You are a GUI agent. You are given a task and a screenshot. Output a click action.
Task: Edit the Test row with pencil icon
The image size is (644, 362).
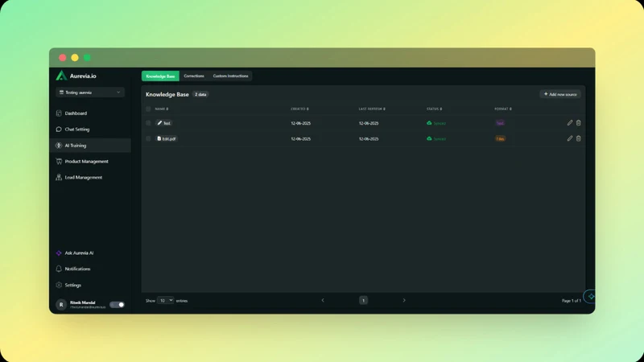click(570, 123)
